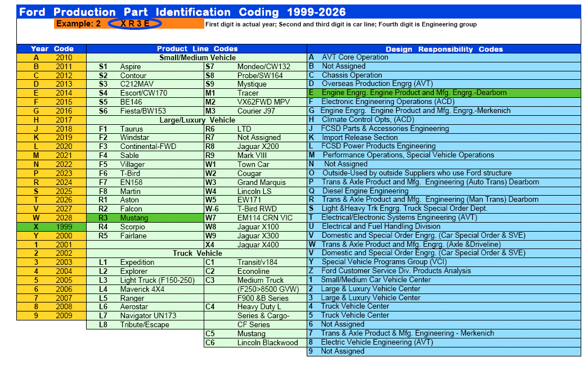The width and height of the screenshot is (588, 366).
Task: Select the year cell "2010"
Action: (64, 58)
